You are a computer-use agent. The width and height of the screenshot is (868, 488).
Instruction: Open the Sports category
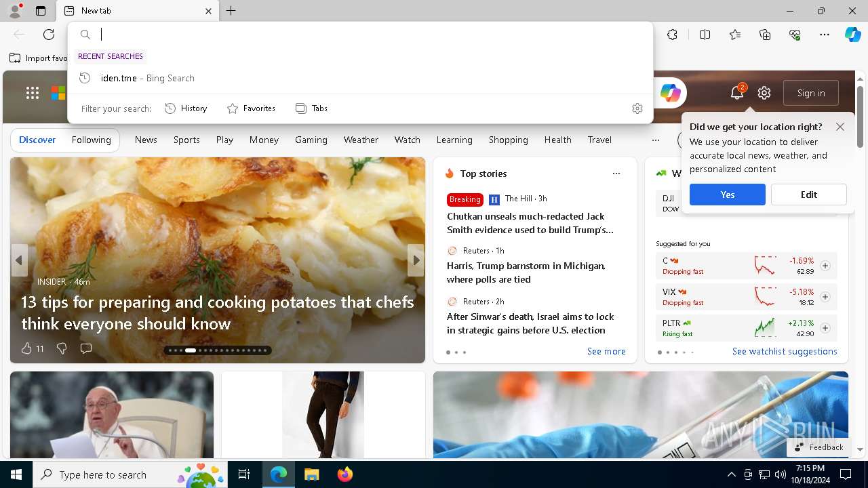[x=186, y=140]
